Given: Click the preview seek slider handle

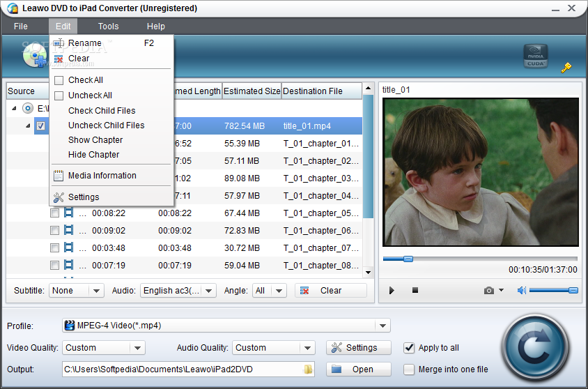Looking at the screenshot, I should (x=408, y=259).
